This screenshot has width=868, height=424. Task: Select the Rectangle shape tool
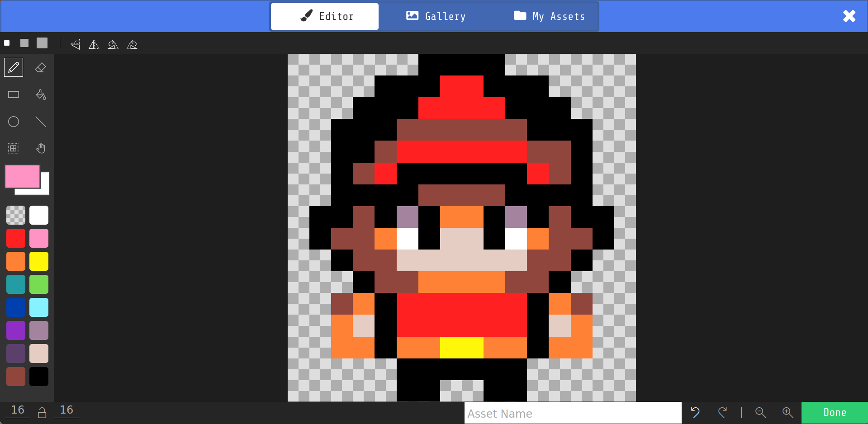click(14, 94)
